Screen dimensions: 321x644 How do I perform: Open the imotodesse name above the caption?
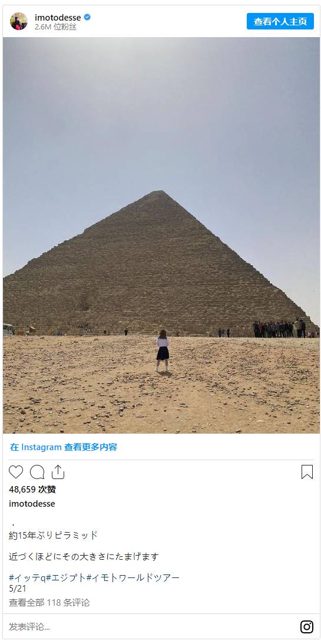32,504
